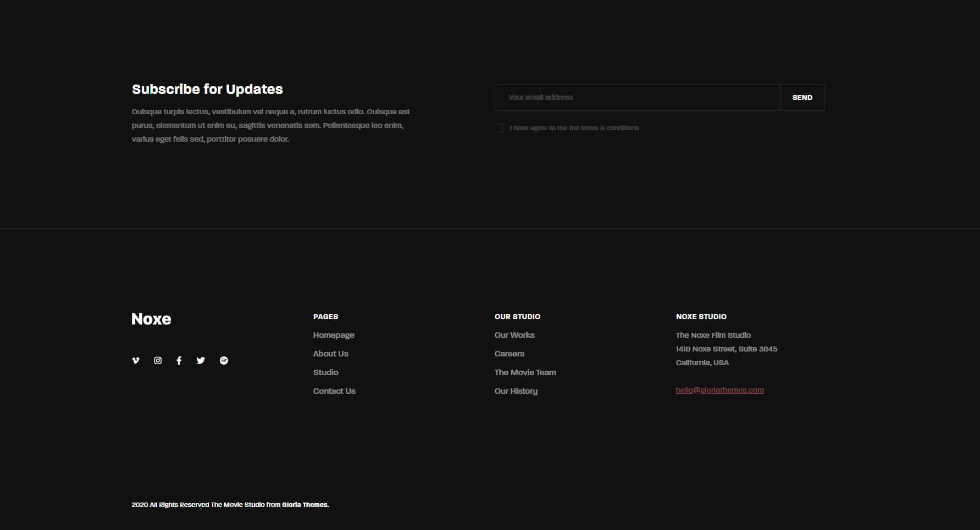Click the terms & conditions label text
The image size is (980, 530).
[x=574, y=128]
